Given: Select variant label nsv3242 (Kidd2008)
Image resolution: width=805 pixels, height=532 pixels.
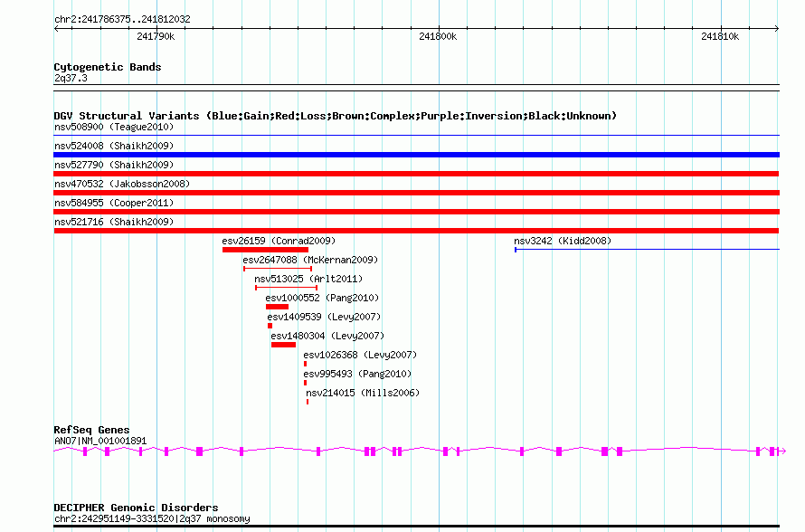Looking at the screenshot, I should (x=563, y=241).
